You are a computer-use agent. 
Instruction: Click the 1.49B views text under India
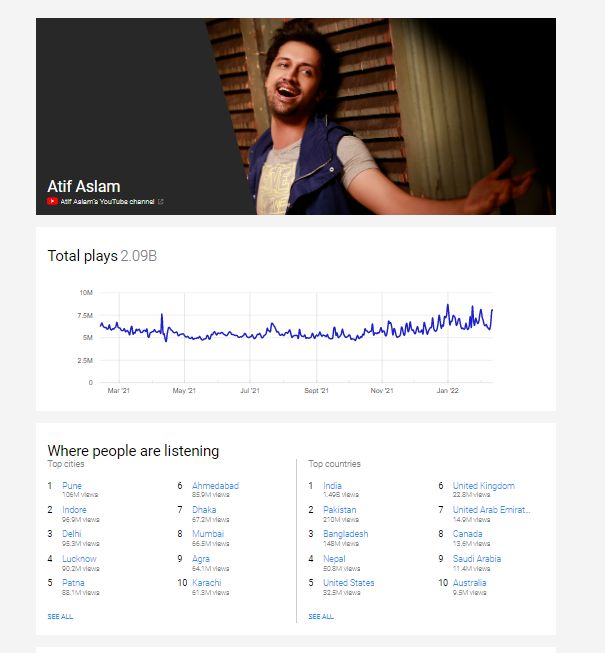(341, 495)
